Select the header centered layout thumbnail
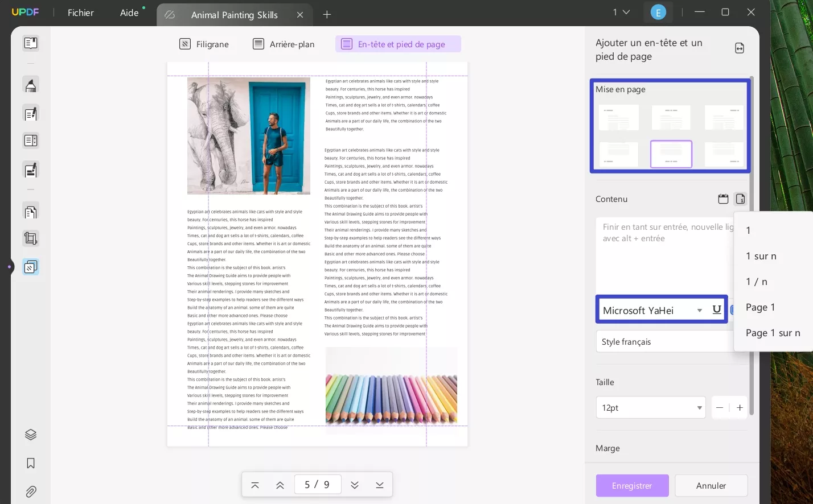813x504 pixels. [x=671, y=118]
